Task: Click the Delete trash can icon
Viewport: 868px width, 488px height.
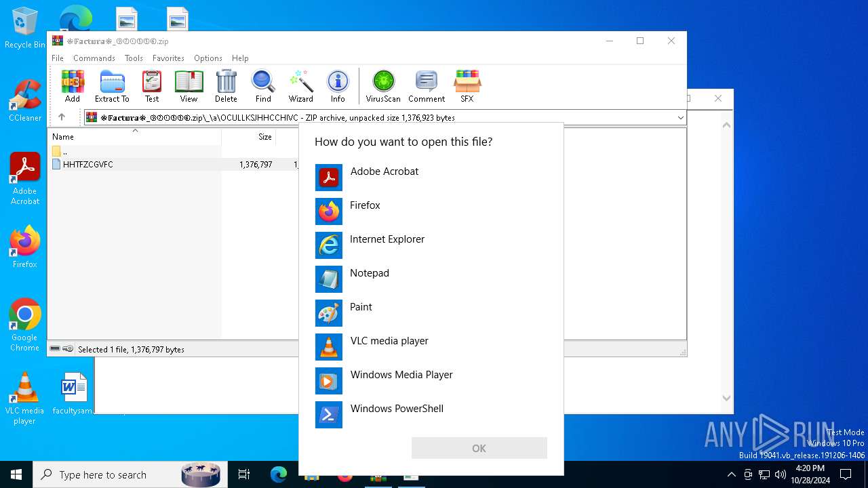Action: click(226, 86)
